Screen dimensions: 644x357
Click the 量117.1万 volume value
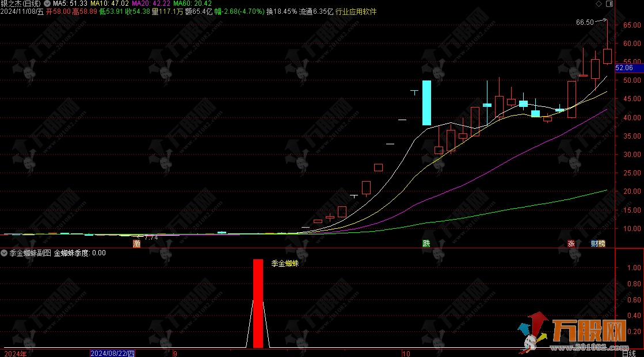[167, 12]
